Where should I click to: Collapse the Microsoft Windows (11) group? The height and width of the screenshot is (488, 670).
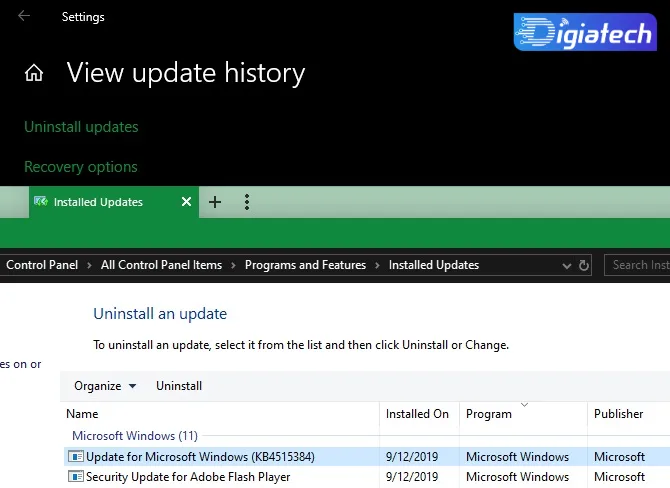coord(135,436)
